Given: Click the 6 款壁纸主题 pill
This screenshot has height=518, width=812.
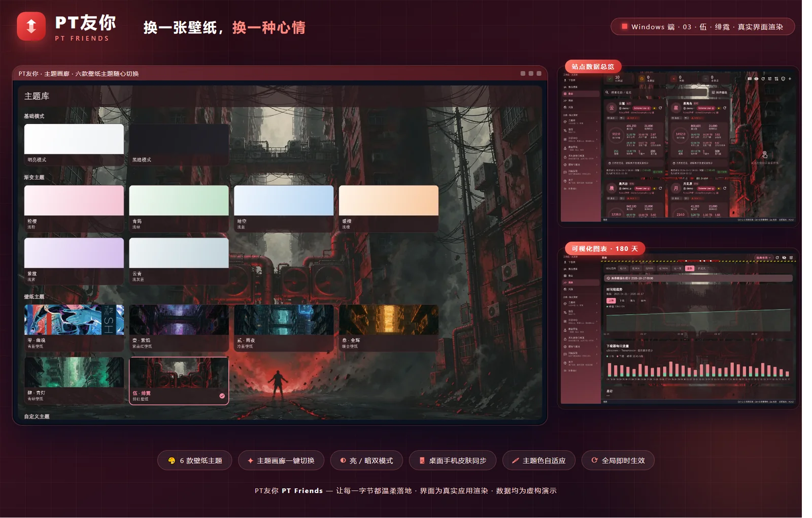Looking at the screenshot, I should coord(195,461).
